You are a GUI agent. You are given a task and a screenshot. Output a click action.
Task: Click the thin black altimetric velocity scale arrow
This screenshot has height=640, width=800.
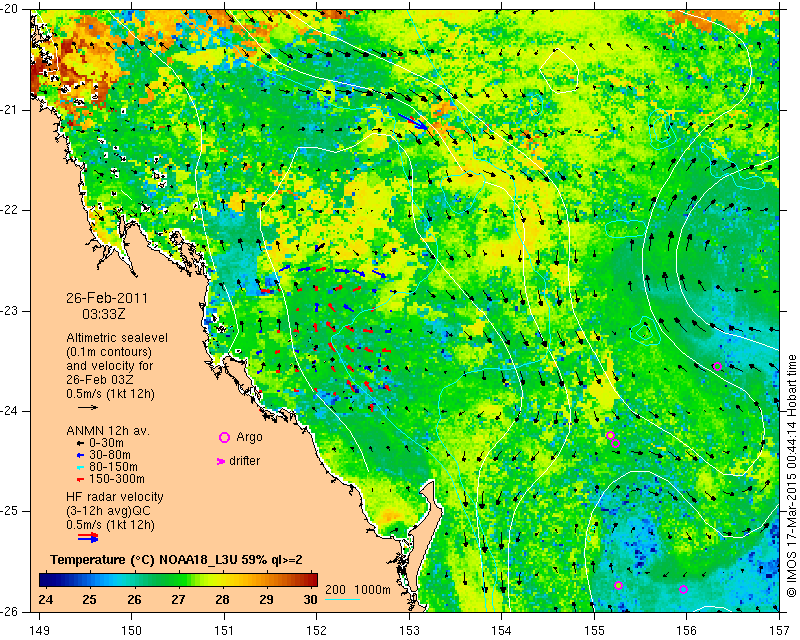88,407
